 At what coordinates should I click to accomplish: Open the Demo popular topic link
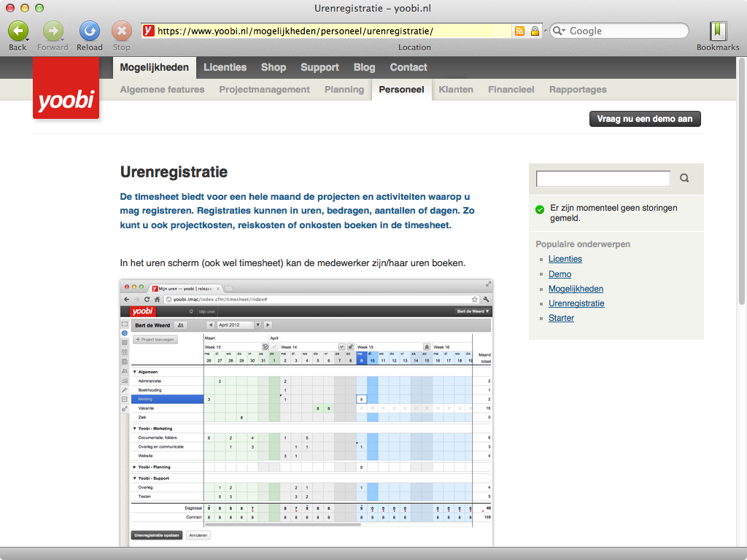[x=560, y=274]
